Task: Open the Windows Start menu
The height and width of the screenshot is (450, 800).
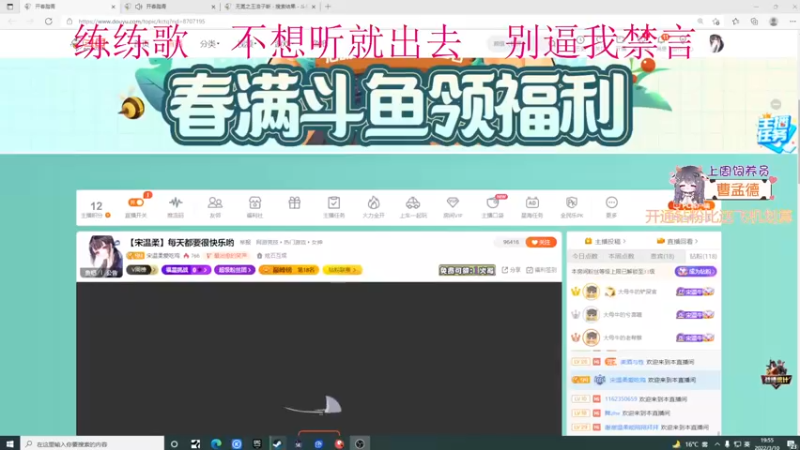Action: click(9, 444)
